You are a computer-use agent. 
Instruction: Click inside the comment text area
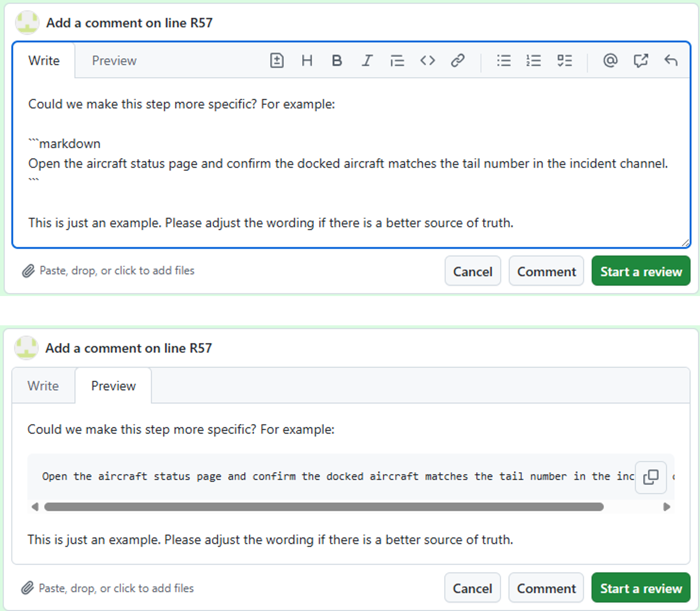(351, 162)
